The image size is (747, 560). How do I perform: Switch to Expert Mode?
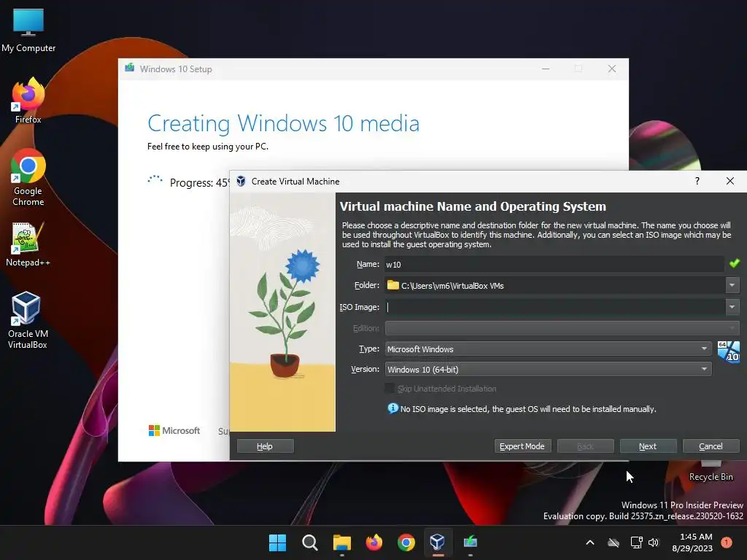tap(522, 446)
